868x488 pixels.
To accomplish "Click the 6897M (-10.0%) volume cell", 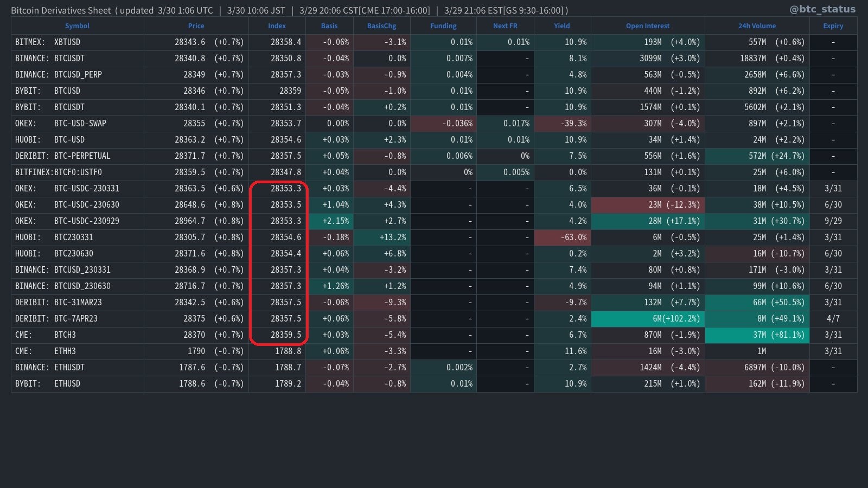I will [x=757, y=368].
